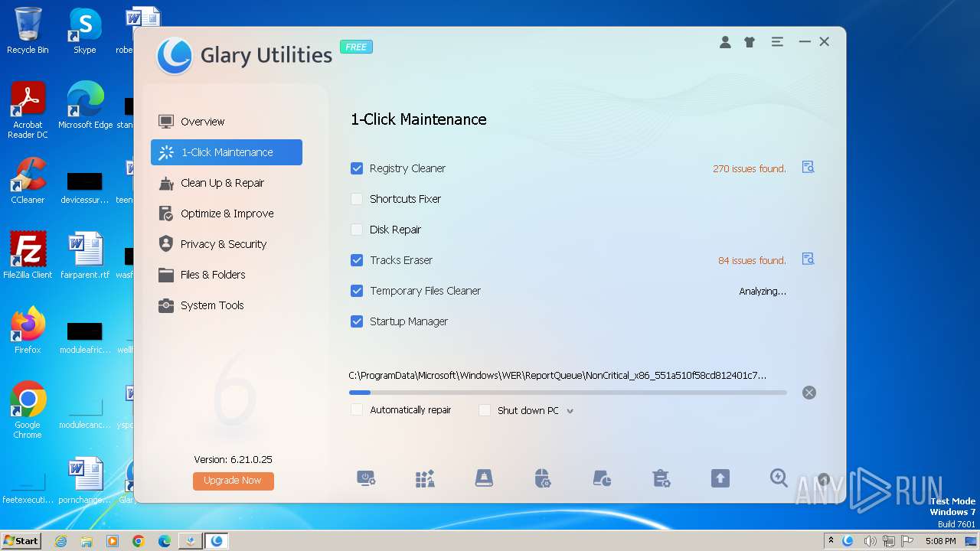Click the 1-Click Maintenance heading
The width and height of the screenshot is (980, 551).
pyautogui.click(x=419, y=119)
